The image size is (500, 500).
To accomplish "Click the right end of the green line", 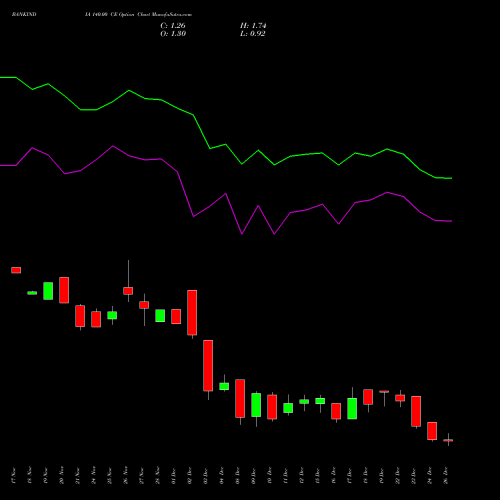I will [451, 178].
